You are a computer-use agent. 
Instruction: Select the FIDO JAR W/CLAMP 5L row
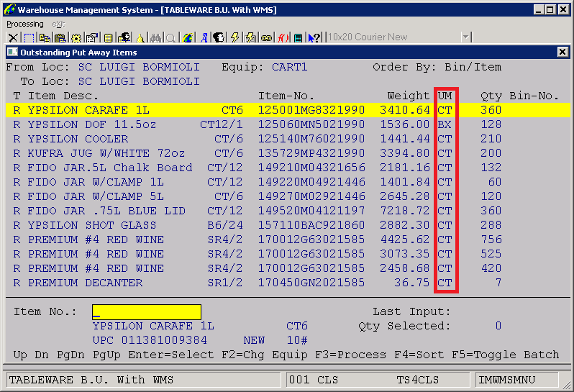(x=288, y=196)
